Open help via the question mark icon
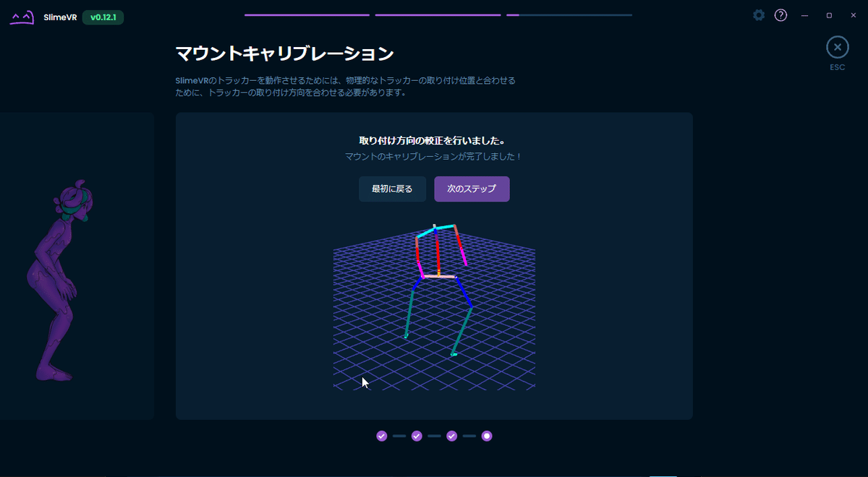 780,15
